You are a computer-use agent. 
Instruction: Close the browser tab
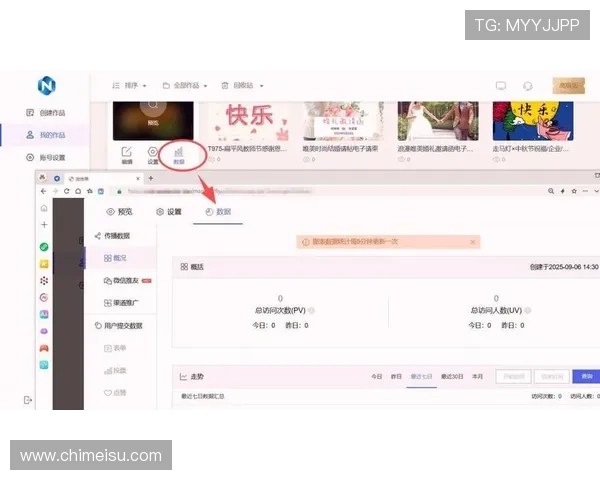pyautogui.click(x=138, y=178)
